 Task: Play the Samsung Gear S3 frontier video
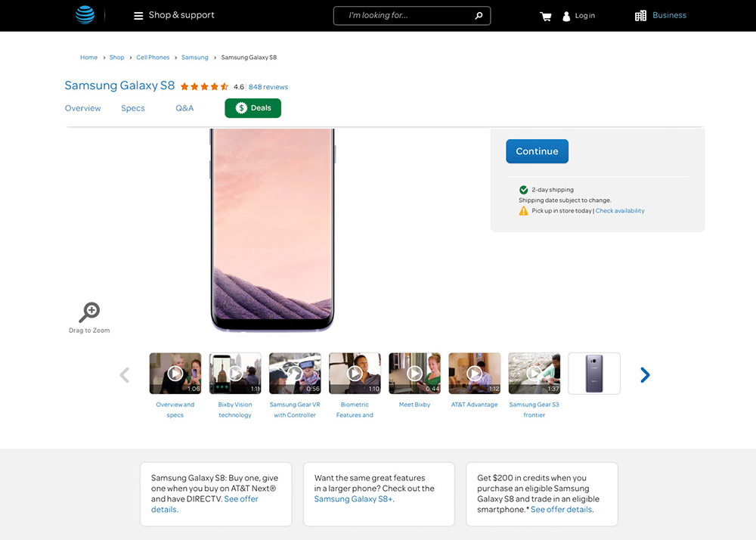(x=534, y=373)
